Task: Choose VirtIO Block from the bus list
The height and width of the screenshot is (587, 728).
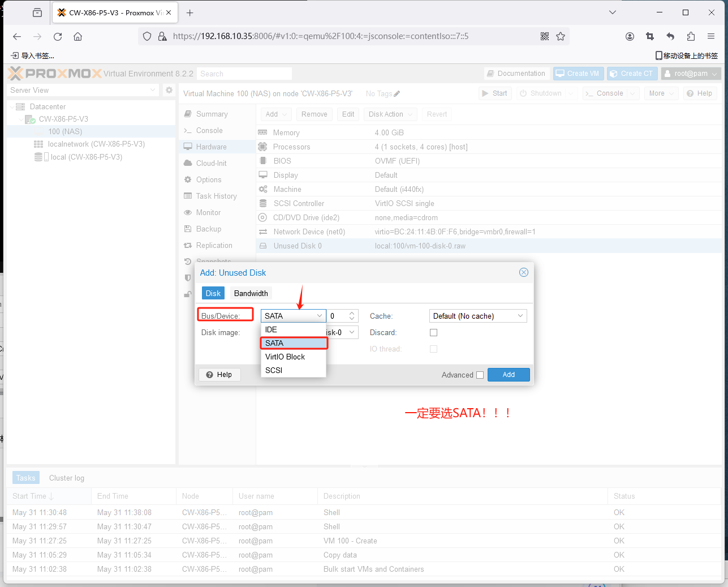Action: click(x=293, y=357)
